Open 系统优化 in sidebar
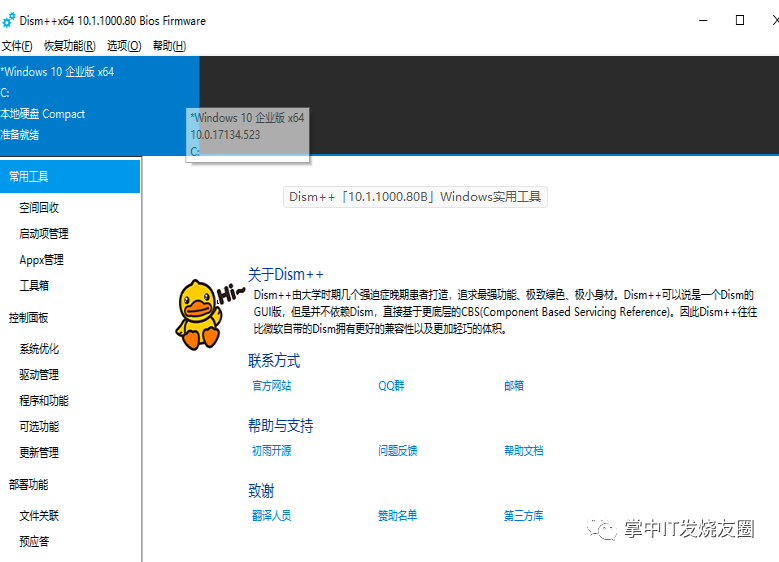 [39, 349]
